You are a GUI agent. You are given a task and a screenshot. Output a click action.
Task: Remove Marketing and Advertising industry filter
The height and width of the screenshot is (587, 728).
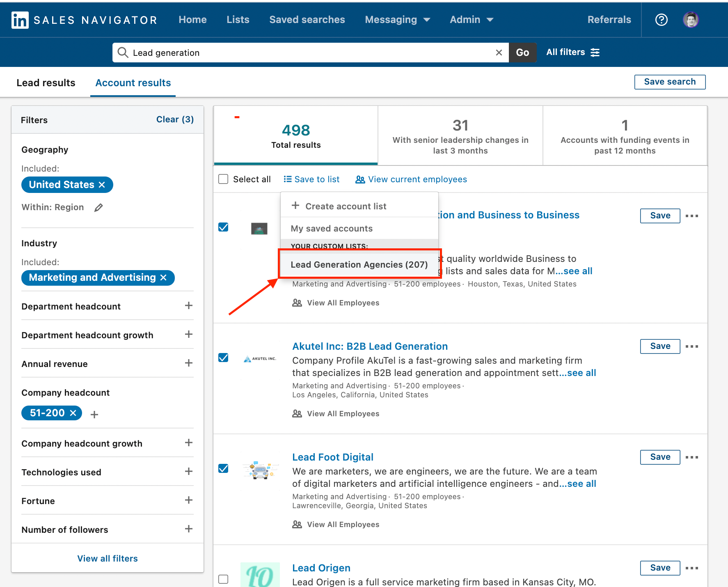point(163,278)
